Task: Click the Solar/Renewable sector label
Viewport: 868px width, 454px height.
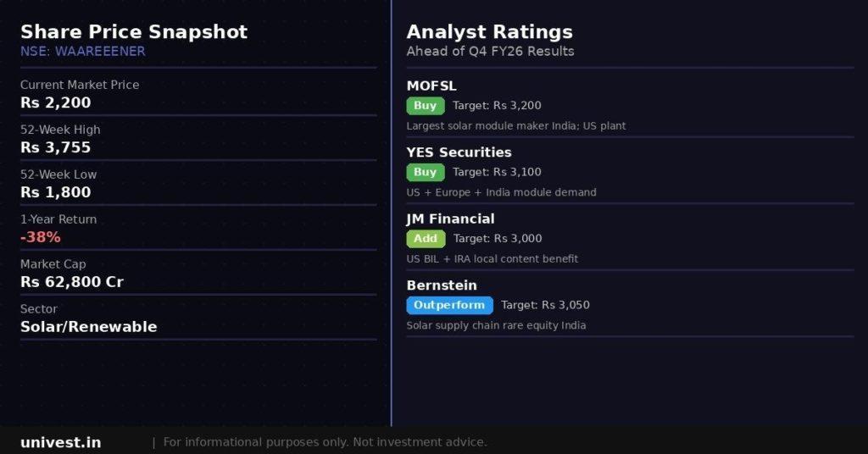Action: point(88,327)
